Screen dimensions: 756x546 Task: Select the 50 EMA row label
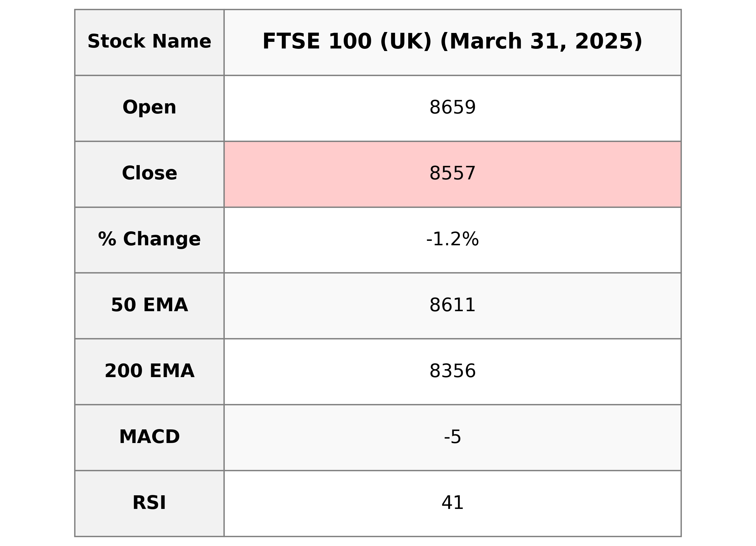tap(149, 305)
